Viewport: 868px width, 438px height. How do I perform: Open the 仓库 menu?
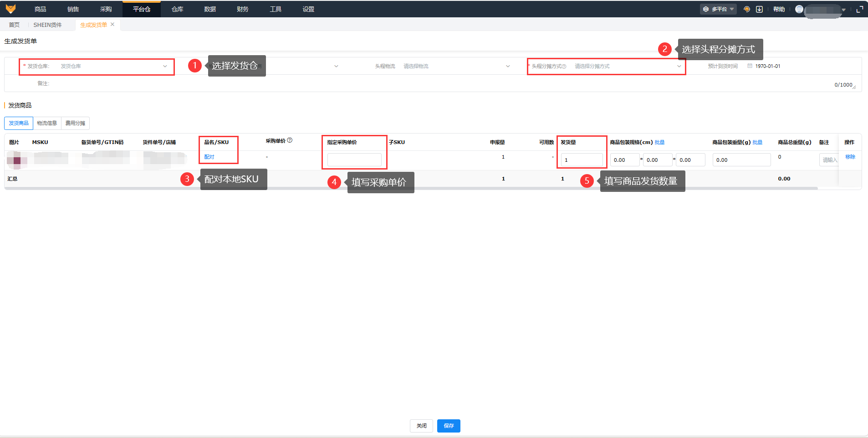click(x=177, y=9)
